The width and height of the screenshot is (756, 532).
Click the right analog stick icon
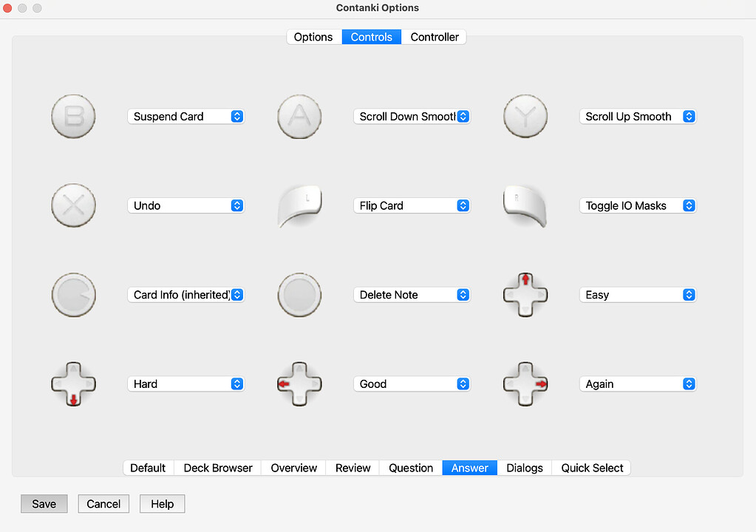[299, 295]
